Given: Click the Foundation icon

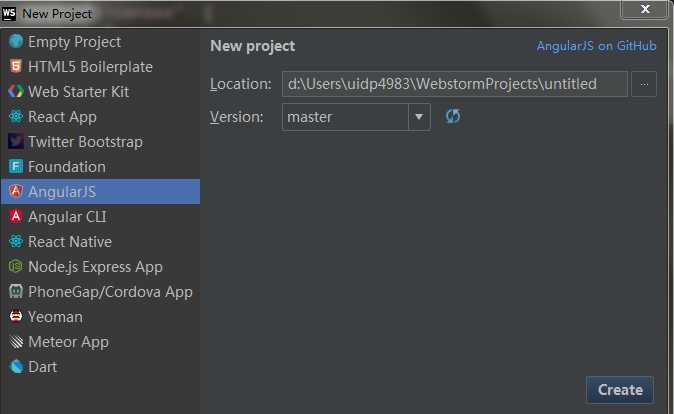Looking at the screenshot, I should point(15,167).
